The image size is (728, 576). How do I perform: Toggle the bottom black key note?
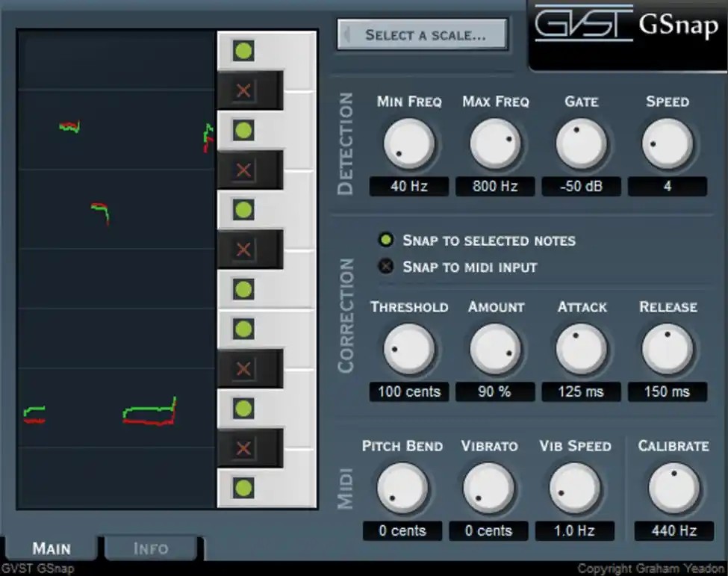(x=243, y=449)
